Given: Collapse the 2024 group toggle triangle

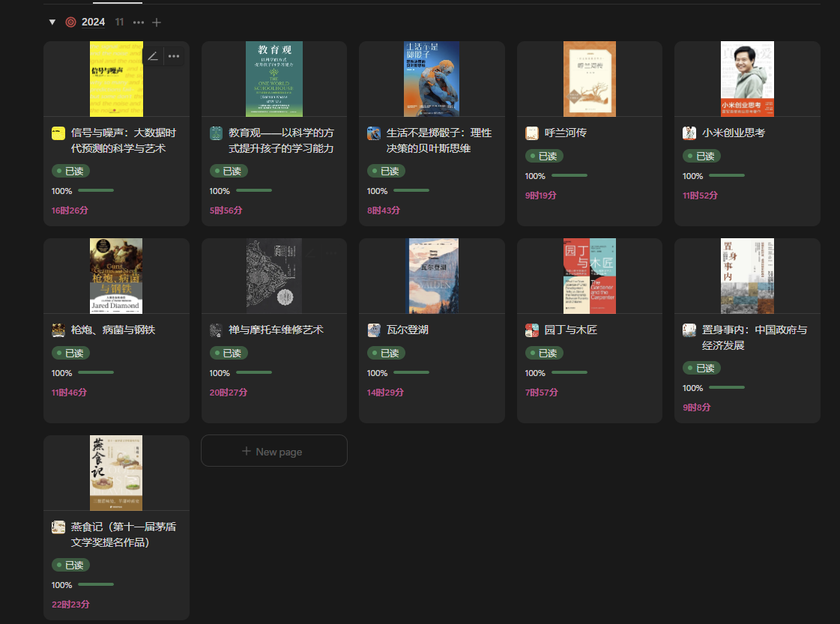Looking at the screenshot, I should tap(52, 22).
